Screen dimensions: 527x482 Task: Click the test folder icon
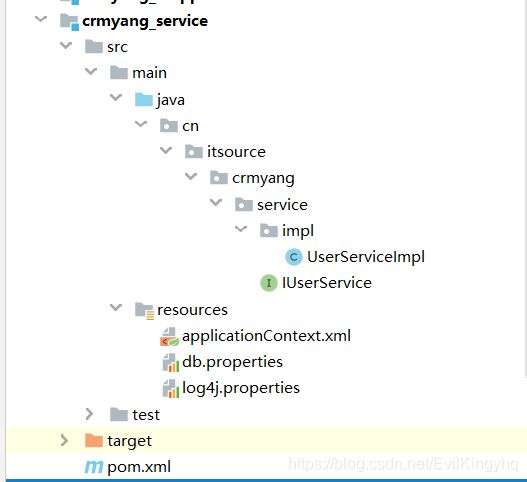click(x=119, y=414)
